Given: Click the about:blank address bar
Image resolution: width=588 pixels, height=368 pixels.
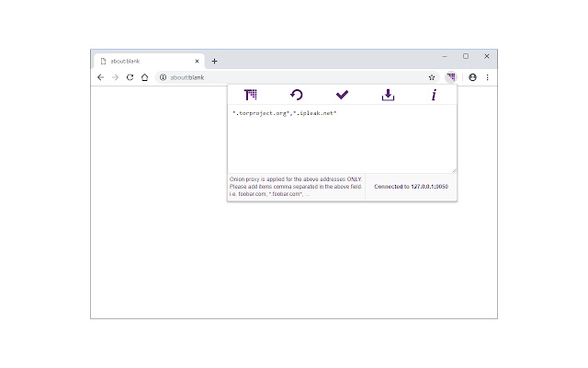Looking at the screenshot, I should [x=298, y=77].
